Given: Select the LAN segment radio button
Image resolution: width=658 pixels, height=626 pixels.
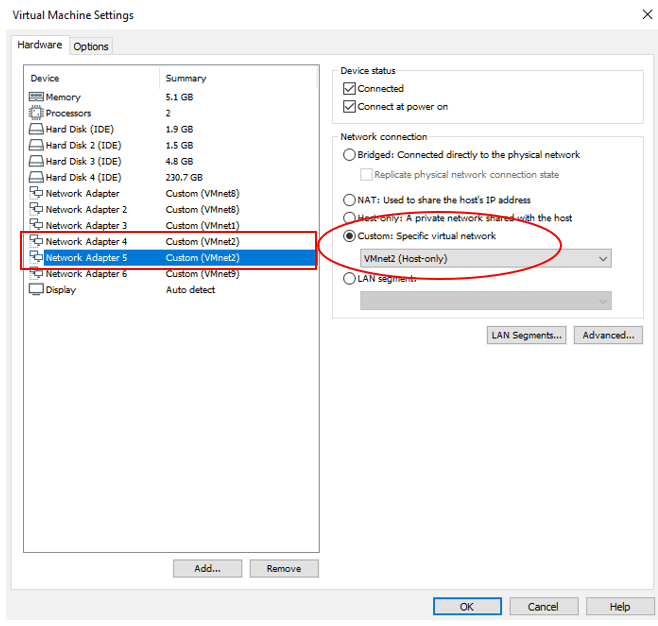Looking at the screenshot, I should [349, 279].
